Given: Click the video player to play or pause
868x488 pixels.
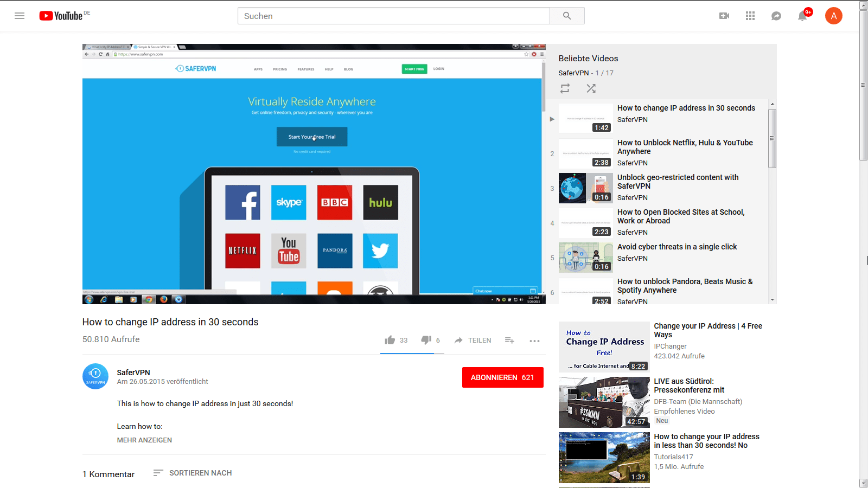Looking at the screenshot, I should coord(314,174).
